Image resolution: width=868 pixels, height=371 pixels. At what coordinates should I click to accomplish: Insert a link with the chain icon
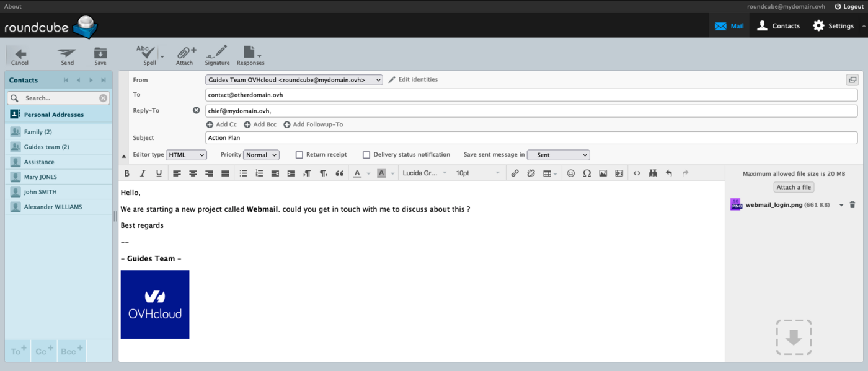tap(515, 173)
